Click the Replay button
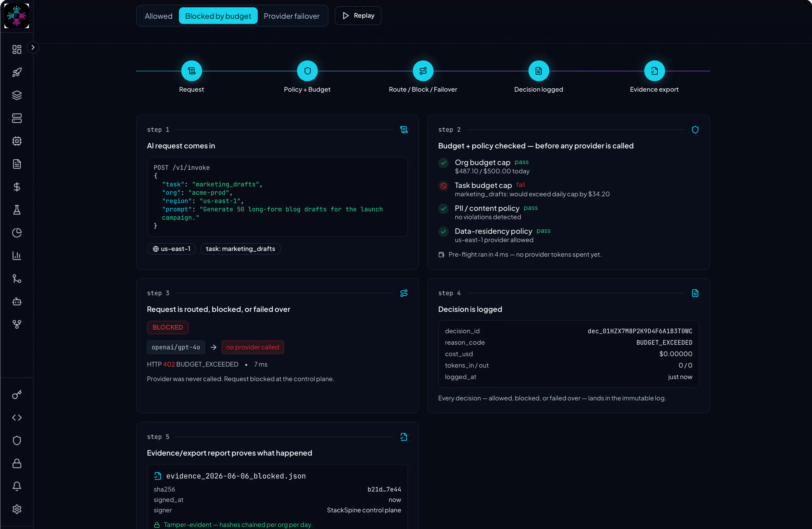This screenshot has width=812, height=529. (x=358, y=16)
